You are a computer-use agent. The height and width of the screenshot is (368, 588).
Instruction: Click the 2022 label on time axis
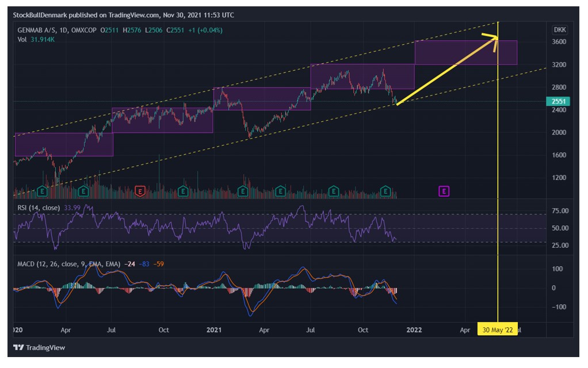pyautogui.click(x=414, y=330)
